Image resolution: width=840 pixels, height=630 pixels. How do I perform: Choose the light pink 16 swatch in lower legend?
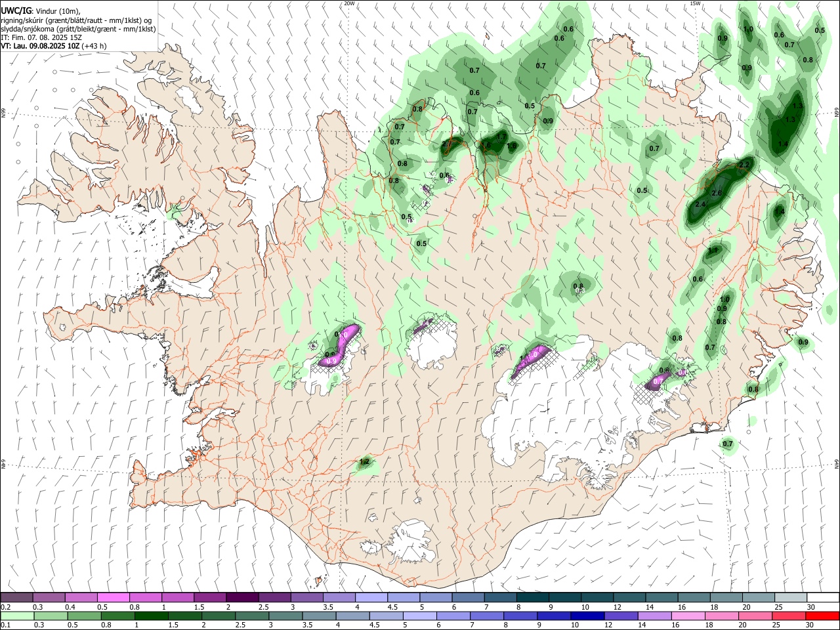pos(688,616)
